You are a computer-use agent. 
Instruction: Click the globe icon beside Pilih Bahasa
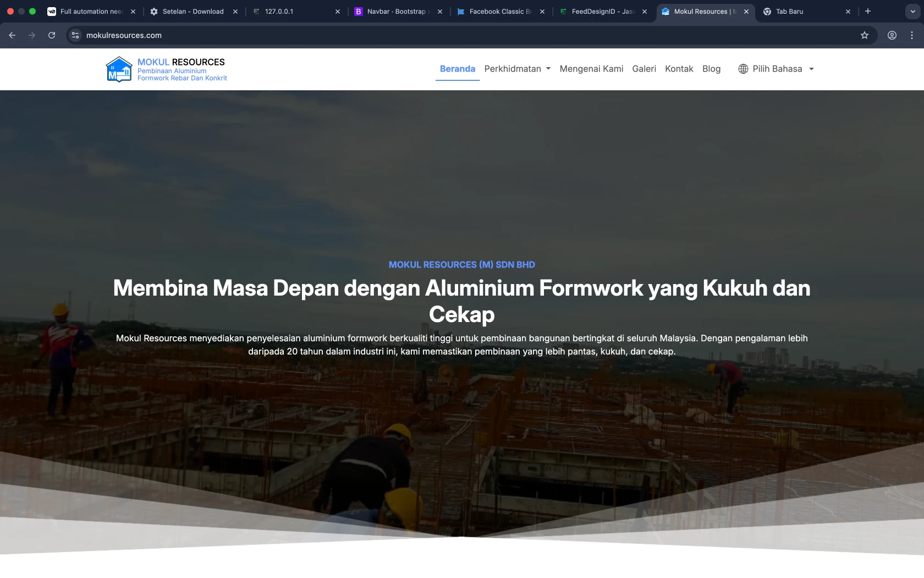pyautogui.click(x=743, y=69)
